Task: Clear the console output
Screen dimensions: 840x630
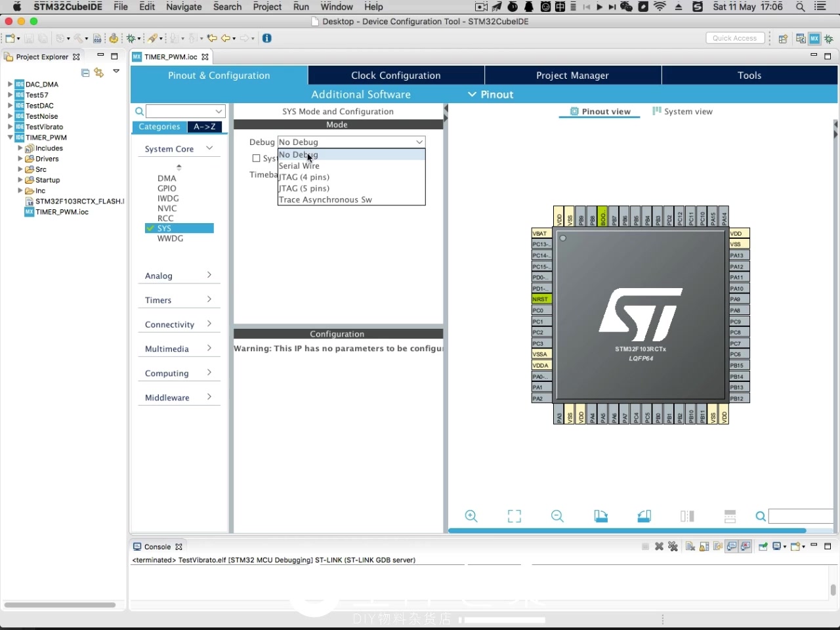Action: [x=690, y=546]
